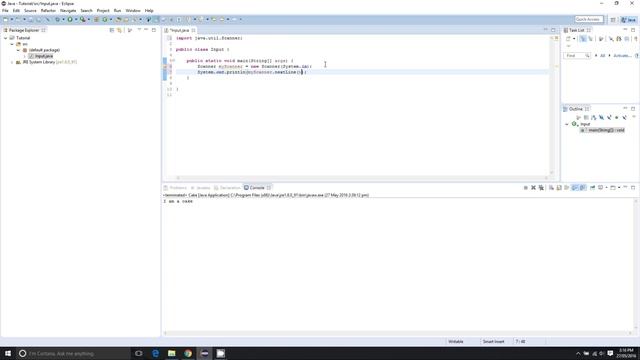
Task: Open the File menu
Action: click(x=5, y=11)
